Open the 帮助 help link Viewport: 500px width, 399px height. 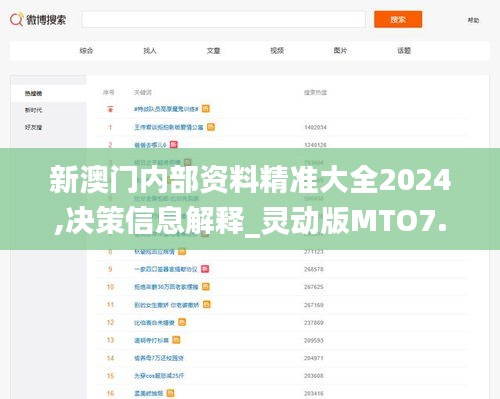coord(473,20)
